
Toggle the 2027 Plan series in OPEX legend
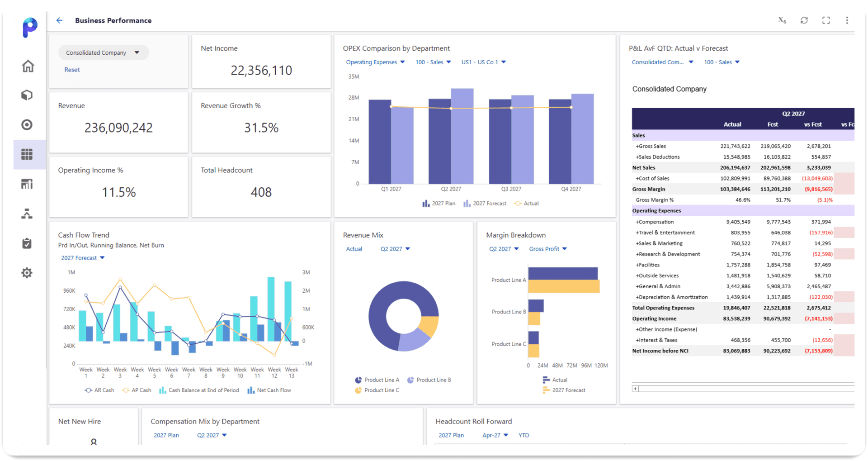click(x=439, y=204)
